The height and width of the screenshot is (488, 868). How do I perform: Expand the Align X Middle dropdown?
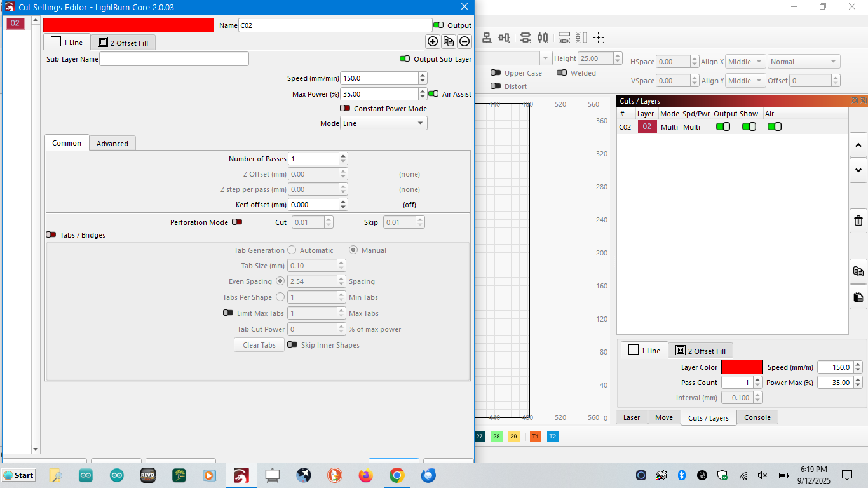(744, 62)
